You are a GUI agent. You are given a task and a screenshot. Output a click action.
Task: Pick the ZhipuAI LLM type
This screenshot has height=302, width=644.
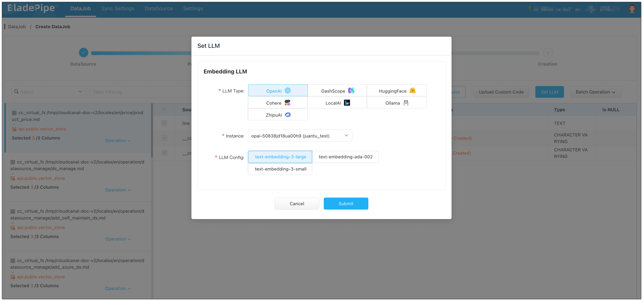tap(278, 115)
